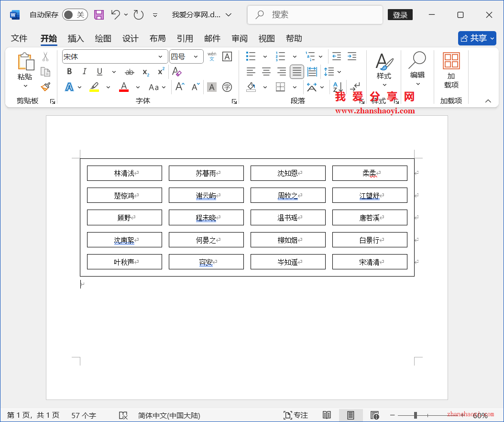
Task: Click the language 简体中文(中国大陆) indicator
Action: 169,416
